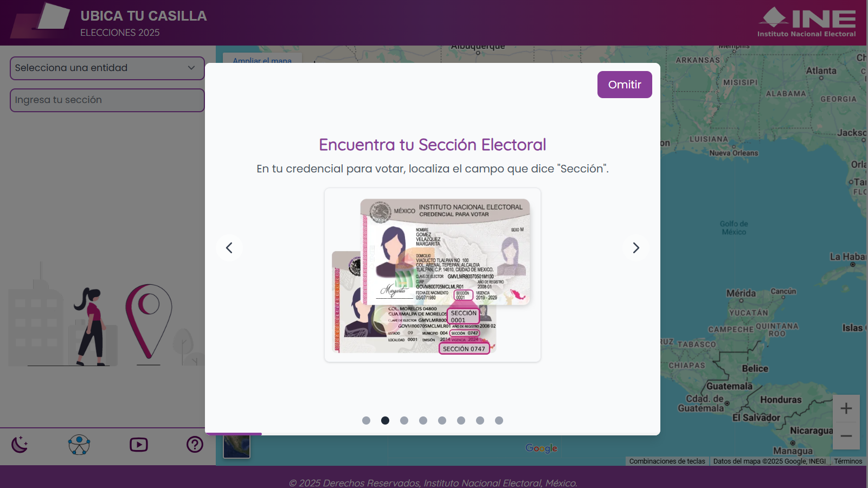The height and width of the screenshot is (488, 868).
Task: Click 'Datos del mapa ©2025 Google, INEGI' text
Action: click(769, 461)
